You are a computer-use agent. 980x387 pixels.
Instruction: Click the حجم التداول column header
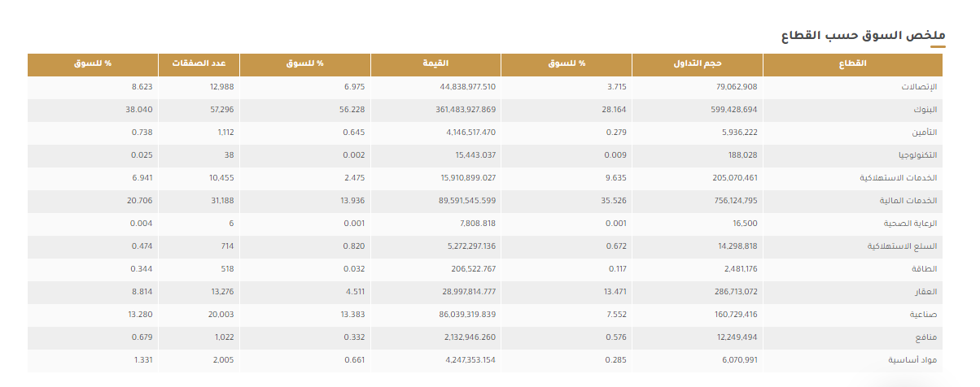[698, 63]
